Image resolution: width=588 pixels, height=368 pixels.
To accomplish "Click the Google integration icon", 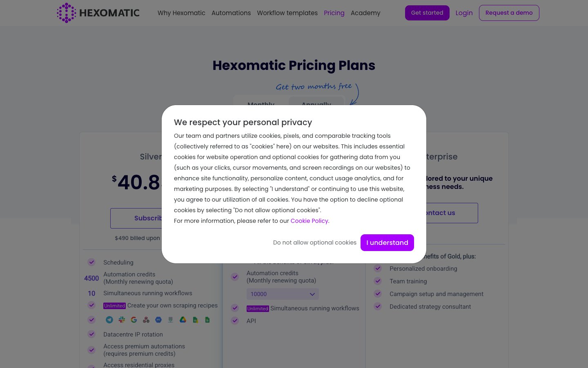I will click(134, 320).
